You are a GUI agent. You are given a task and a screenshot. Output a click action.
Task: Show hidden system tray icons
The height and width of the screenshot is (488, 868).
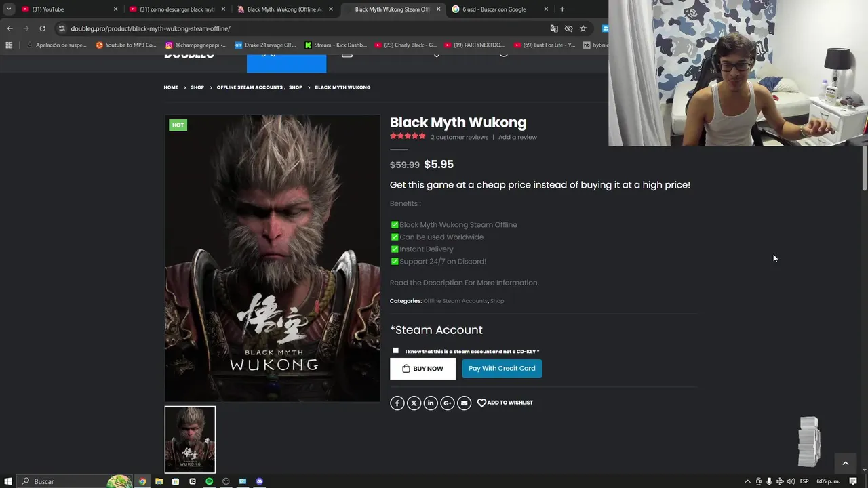[747, 481]
